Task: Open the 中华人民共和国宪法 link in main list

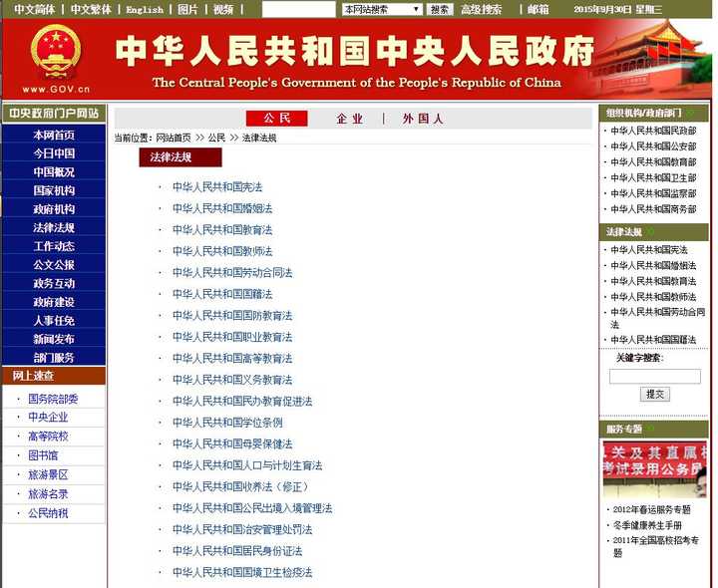Action: pyautogui.click(x=217, y=186)
